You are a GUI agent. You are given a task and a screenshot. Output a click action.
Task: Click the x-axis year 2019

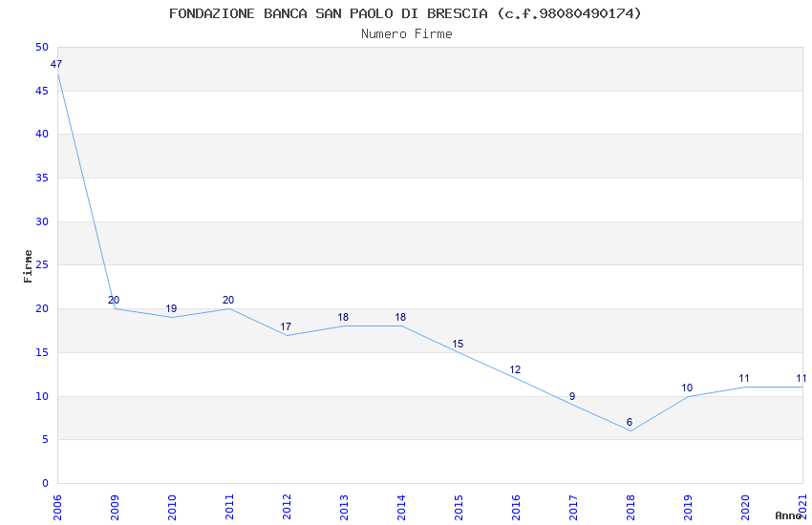(x=688, y=507)
